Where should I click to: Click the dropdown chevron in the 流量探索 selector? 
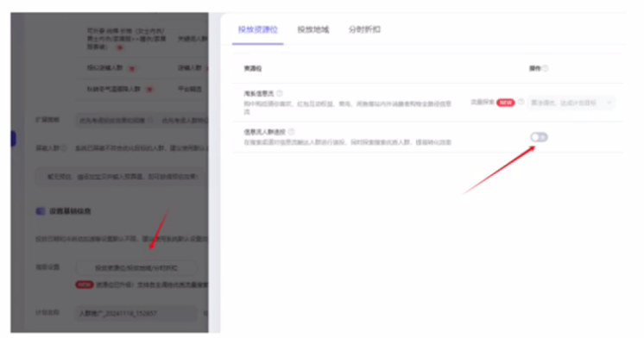pos(609,103)
